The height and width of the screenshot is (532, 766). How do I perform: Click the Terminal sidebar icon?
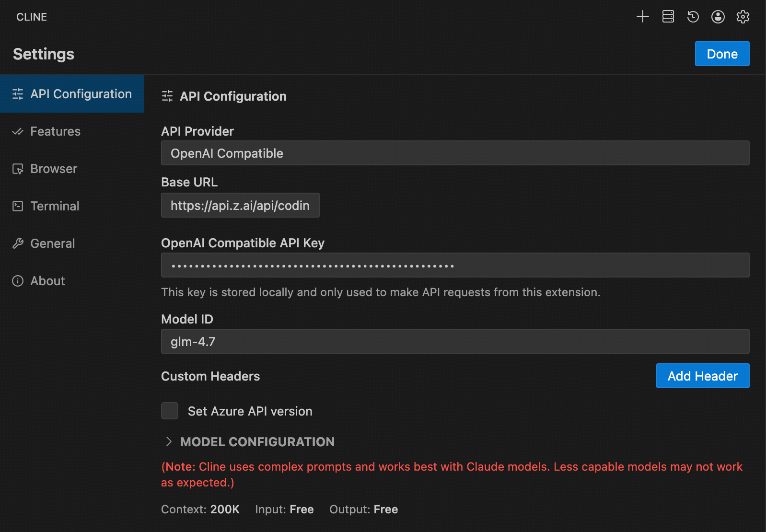point(18,206)
